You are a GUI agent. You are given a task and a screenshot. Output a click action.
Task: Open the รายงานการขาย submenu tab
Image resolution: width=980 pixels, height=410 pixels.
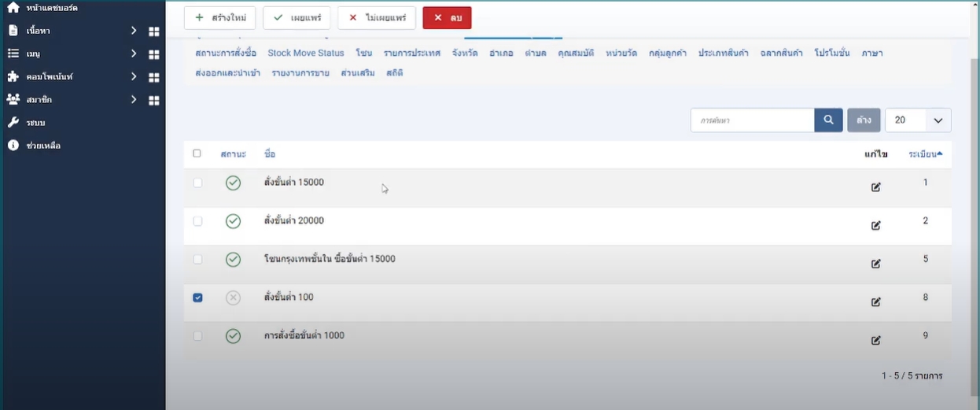point(300,73)
